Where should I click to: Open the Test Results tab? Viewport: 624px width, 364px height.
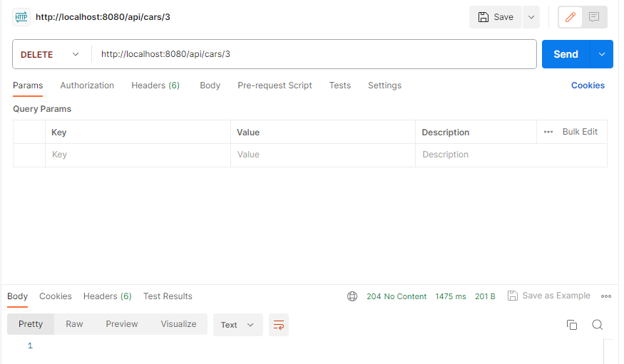coord(168,296)
